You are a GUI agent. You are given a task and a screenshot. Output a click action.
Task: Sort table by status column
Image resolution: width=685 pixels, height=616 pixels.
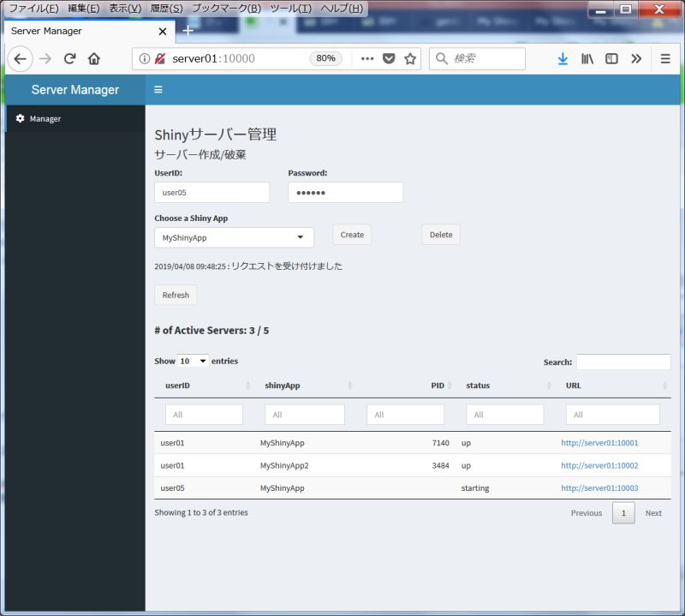pos(505,386)
